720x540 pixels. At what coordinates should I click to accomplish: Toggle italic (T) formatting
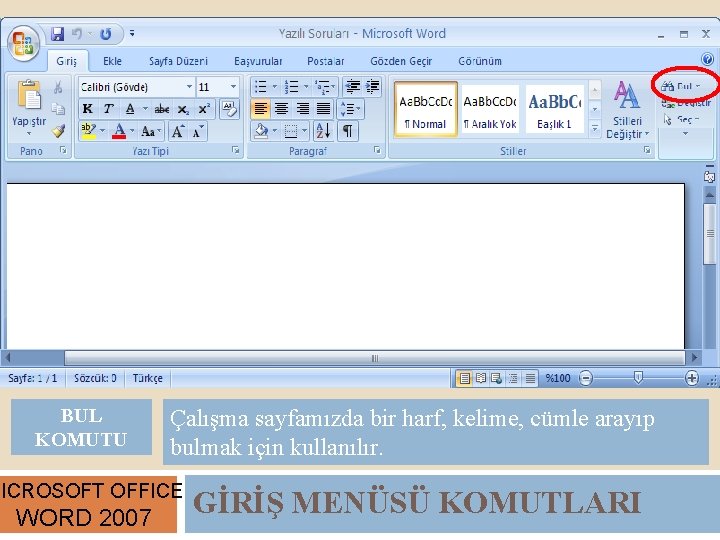[x=108, y=109]
